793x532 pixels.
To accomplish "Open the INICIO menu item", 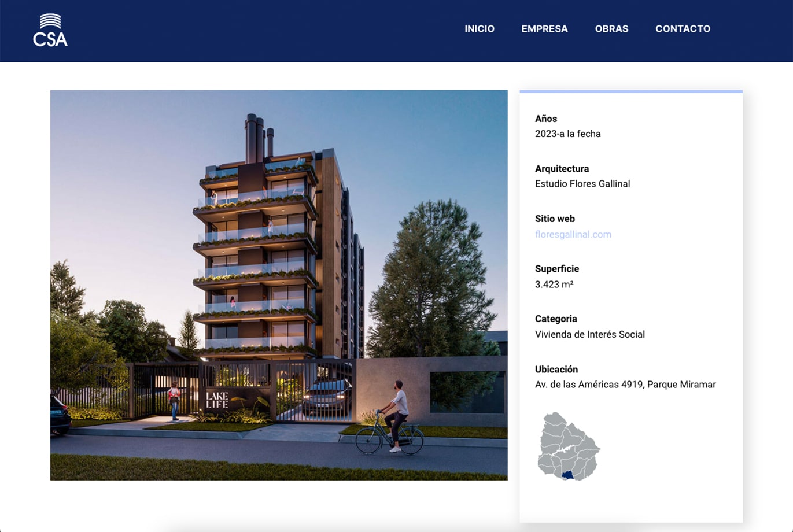I will point(480,29).
